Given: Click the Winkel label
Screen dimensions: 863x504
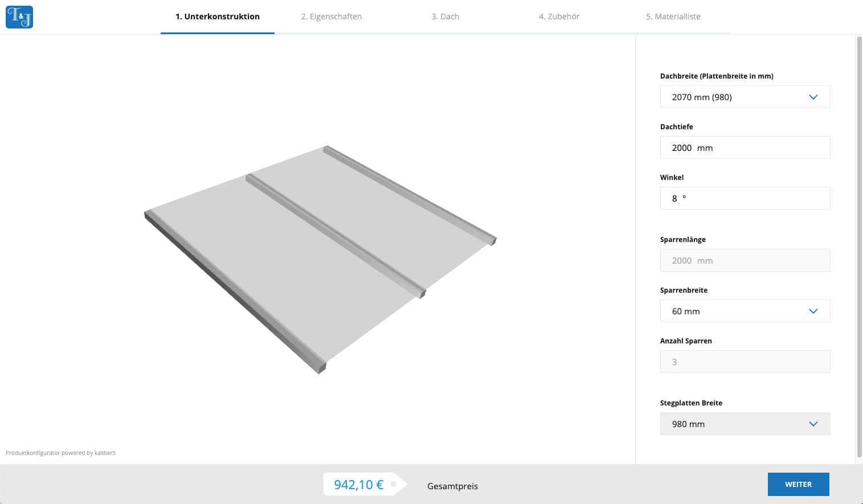Looking at the screenshot, I should click(672, 177).
